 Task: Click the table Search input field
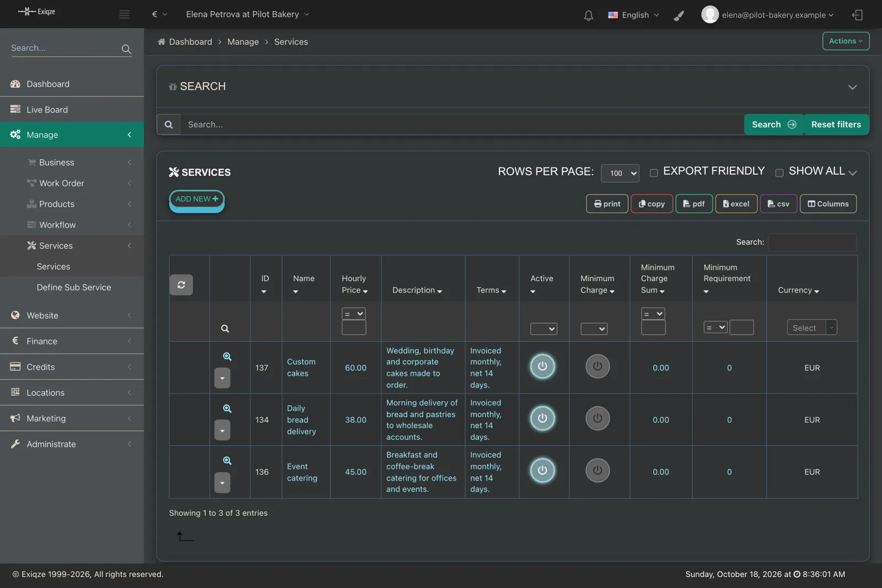coord(813,242)
